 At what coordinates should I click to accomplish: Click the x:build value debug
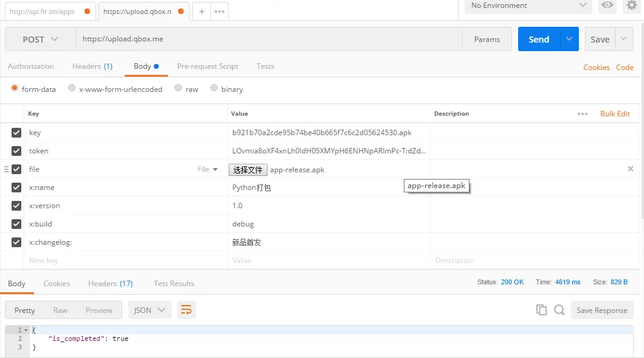(x=243, y=224)
